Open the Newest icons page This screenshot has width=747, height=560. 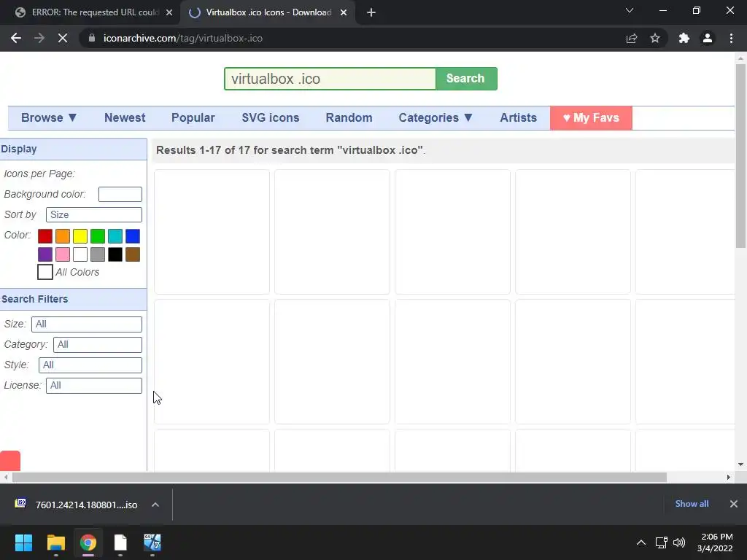125,117
